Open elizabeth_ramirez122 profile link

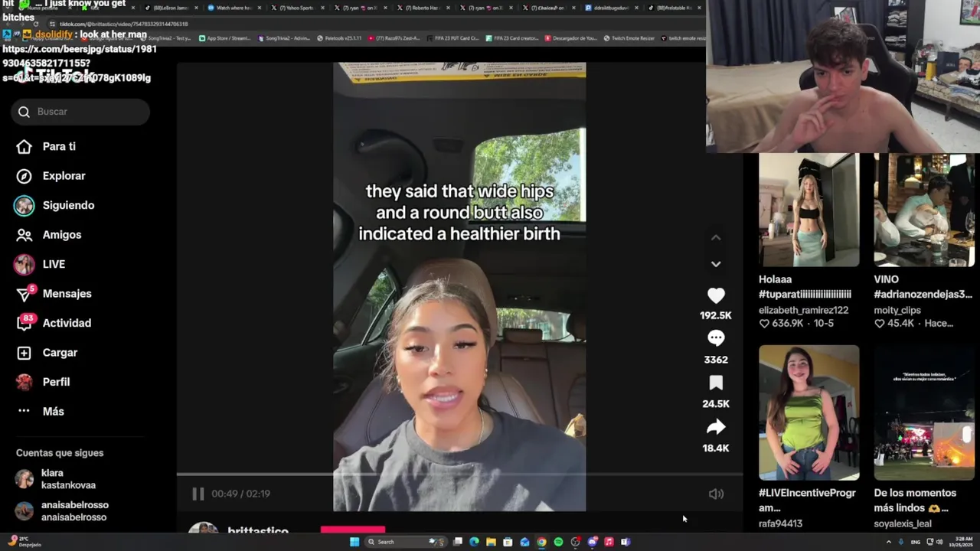point(803,310)
